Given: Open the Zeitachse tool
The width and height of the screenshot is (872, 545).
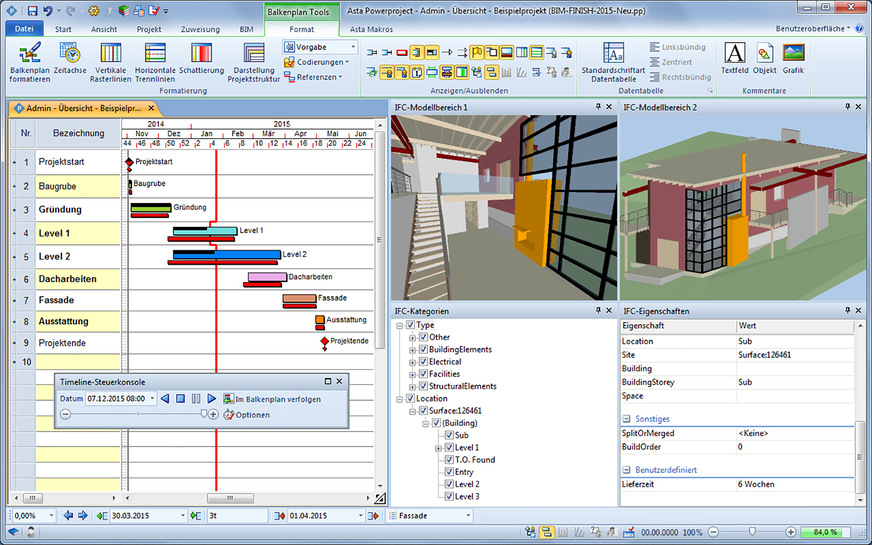Looking at the screenshot, I should (x=69, y=60).
